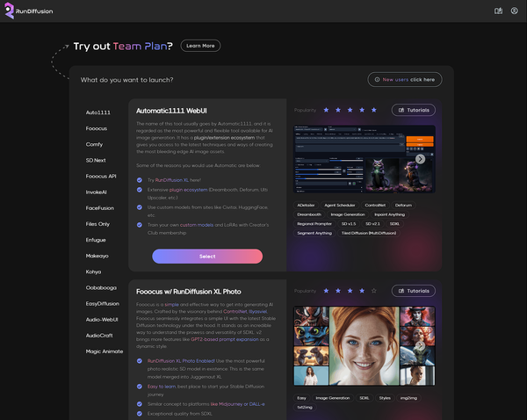Click the RunDiffusion logo icon
527x420 pixels.
pos(9,11)
